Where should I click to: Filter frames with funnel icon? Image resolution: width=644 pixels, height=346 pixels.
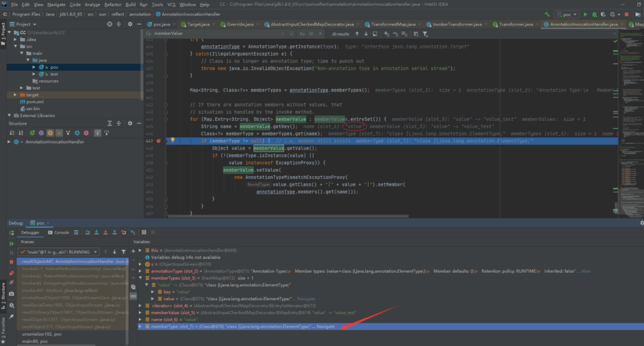pyautogui.click(x=124, y=252)
